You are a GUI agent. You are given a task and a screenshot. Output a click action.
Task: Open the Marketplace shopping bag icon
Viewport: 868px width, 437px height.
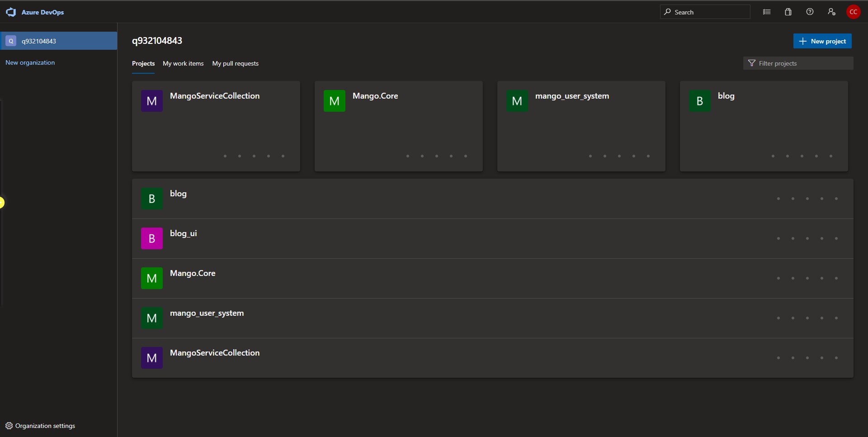[x=788, y=12]
